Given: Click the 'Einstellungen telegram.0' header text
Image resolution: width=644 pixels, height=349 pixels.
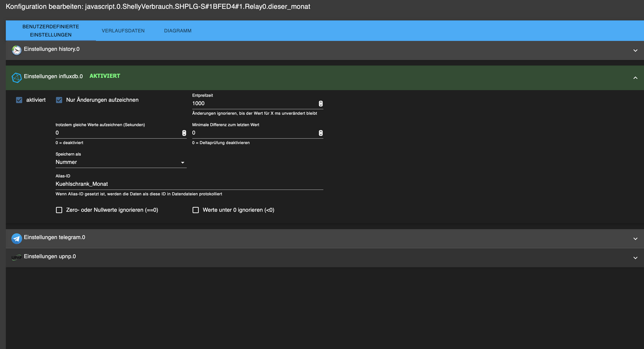Looking at the screenshot, I should click(55, 237).
